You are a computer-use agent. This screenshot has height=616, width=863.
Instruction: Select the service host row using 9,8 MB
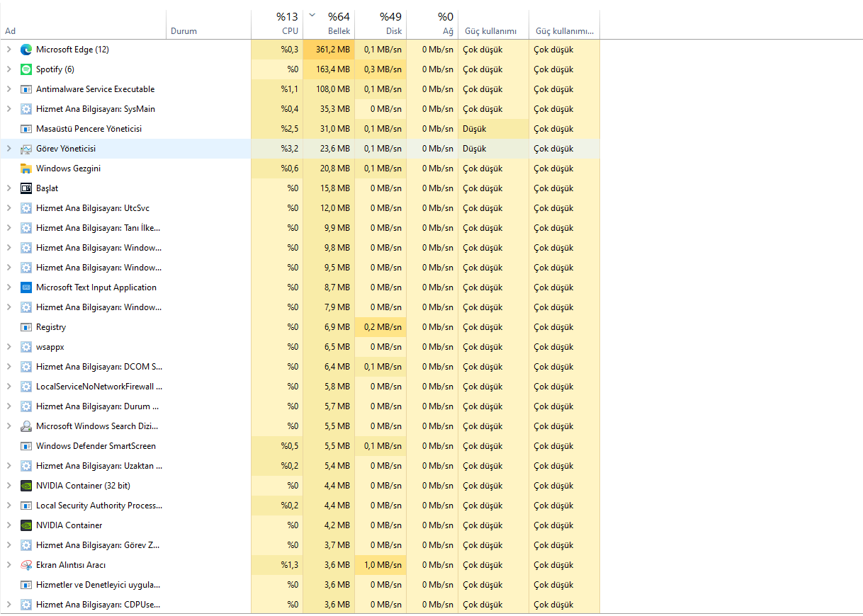pos(300,248)
